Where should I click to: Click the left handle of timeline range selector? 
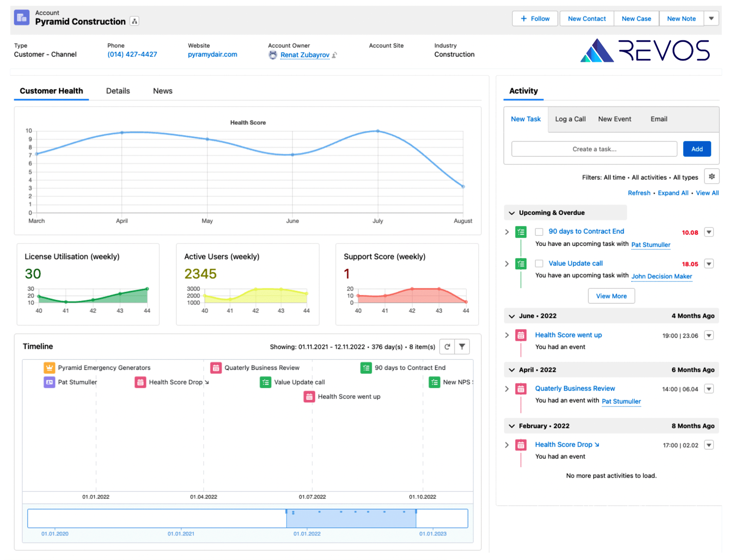(286, 511)
